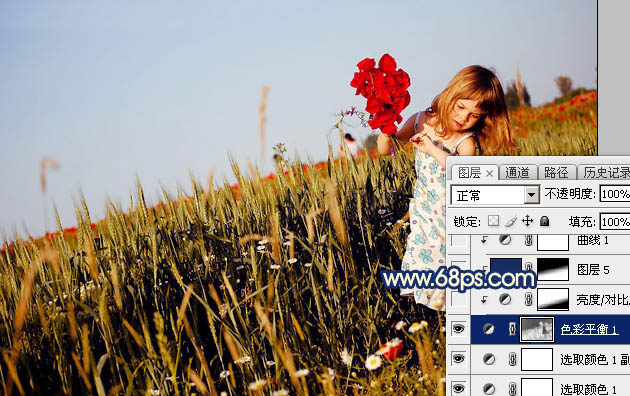Click the 不透明度 label
This screenshot has width=630, height=396.
[x=570, y=194]
